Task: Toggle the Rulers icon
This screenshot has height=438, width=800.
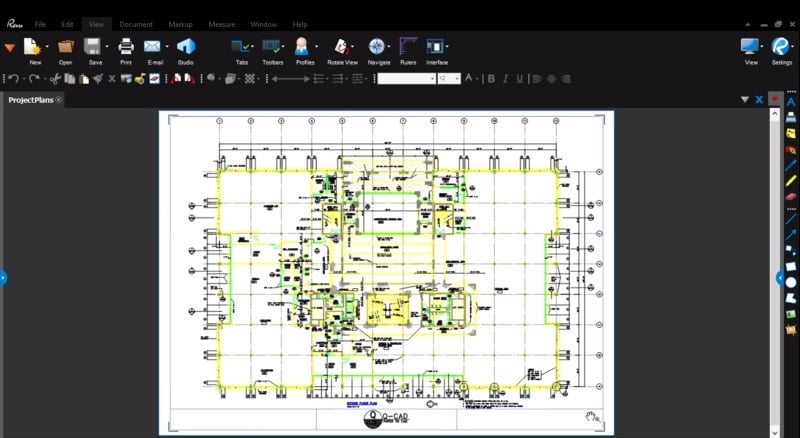Action: coord(408,46)
